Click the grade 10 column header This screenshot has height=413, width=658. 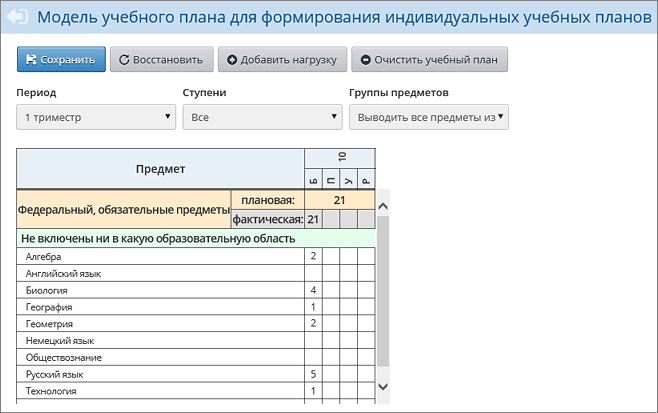[340, 158]
